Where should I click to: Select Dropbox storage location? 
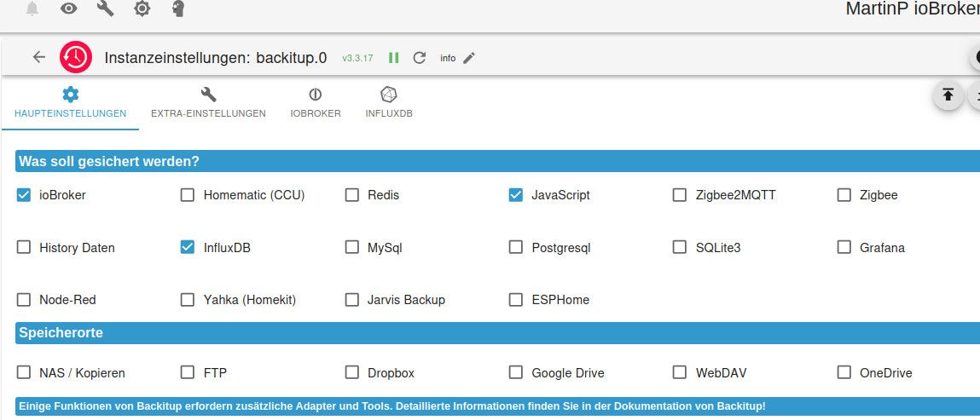(x=352, y=372)
